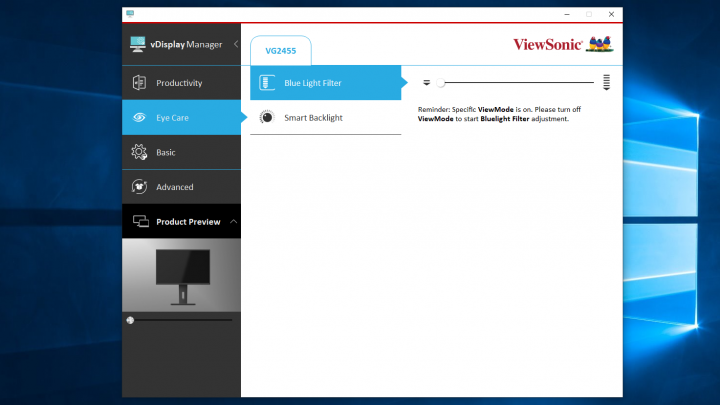Go to the Advanced section
Screen dimensions: 720x405
pyautogui.click(x=181, y=187)
